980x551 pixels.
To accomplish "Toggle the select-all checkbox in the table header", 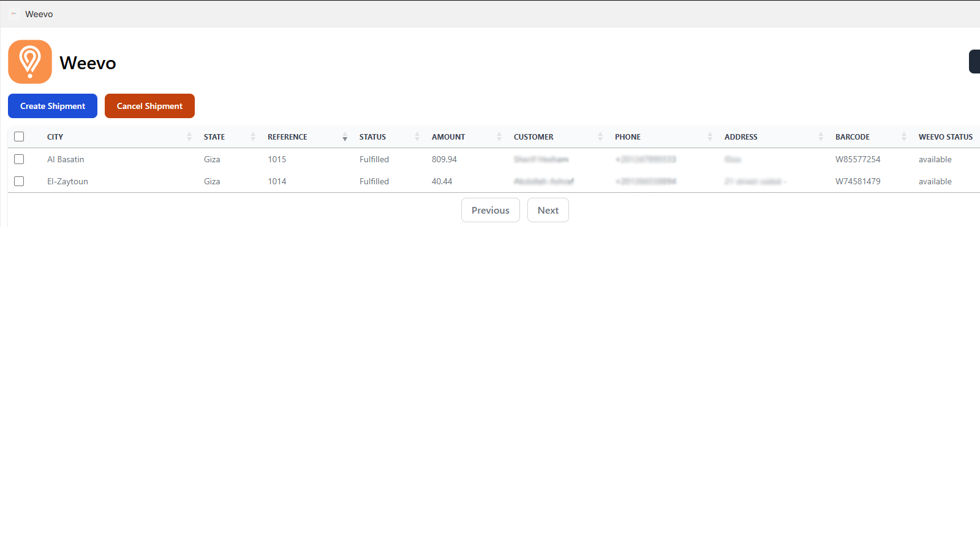I will point(19,137).
